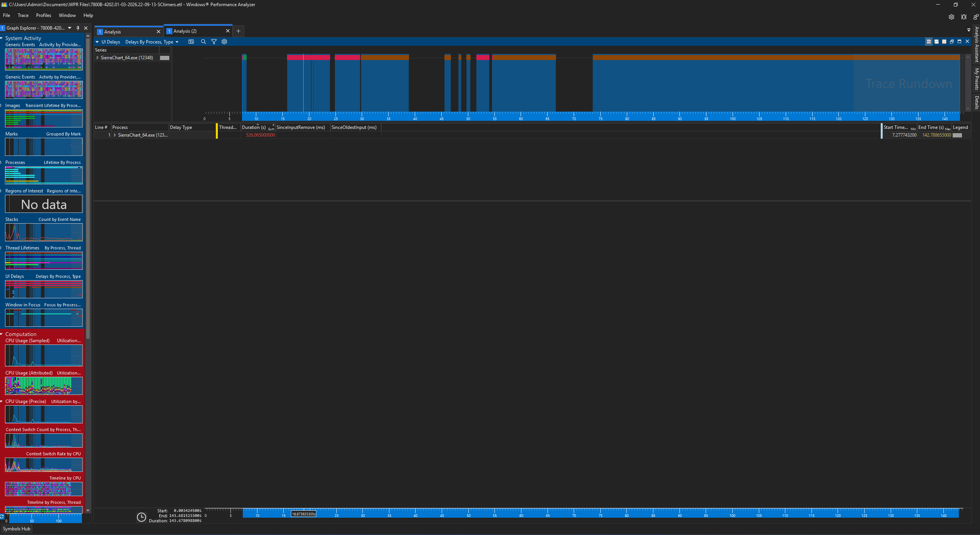Open the Profiles menu
Viewport: 980px width, 535px height.
click(43, 15)
